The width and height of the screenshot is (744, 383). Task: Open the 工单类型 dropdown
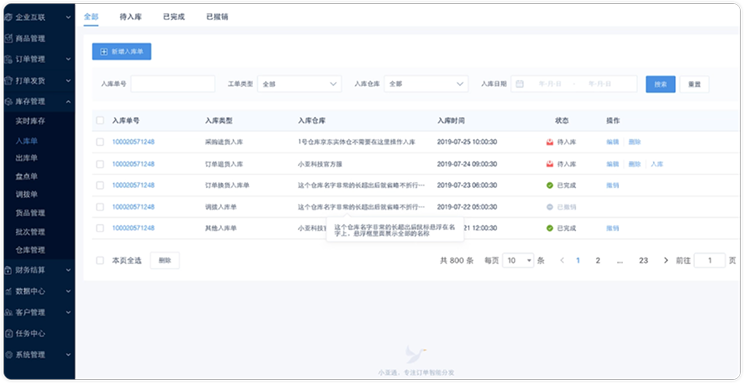299,84
